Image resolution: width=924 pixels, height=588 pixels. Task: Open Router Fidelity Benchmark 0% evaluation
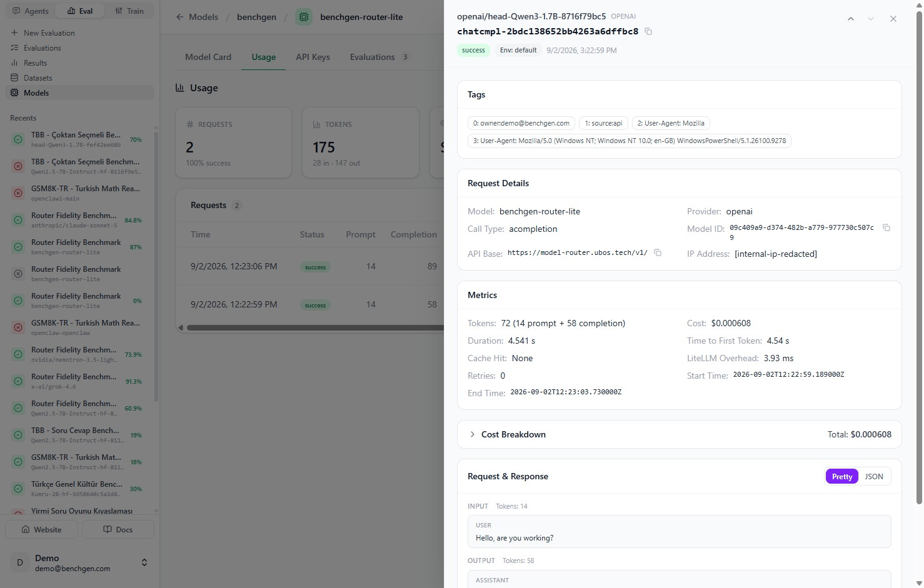[79, 301]
